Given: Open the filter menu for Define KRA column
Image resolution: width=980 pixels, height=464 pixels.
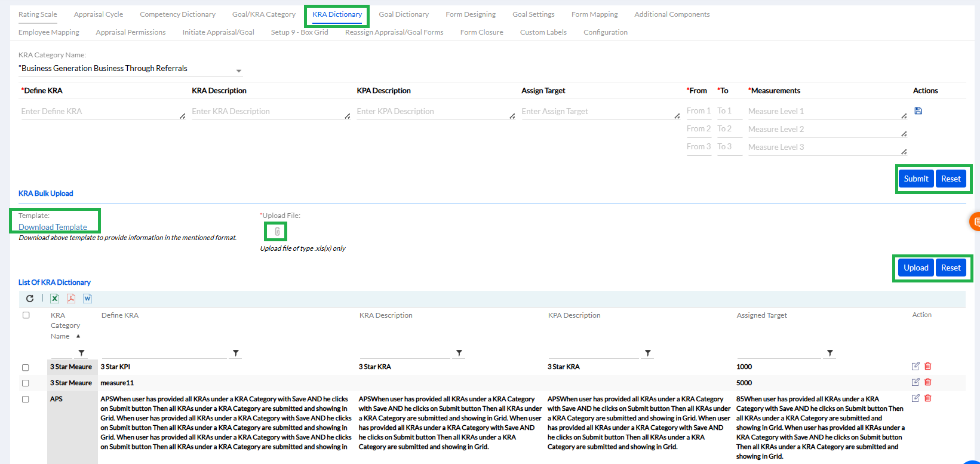Looking at the screenshot, I should [x=236, y=354].
